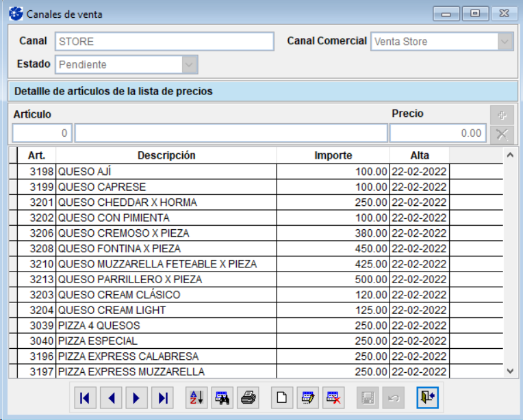The image size is (523, 420).
Task: Print the price list
Action: pos(248,398)
